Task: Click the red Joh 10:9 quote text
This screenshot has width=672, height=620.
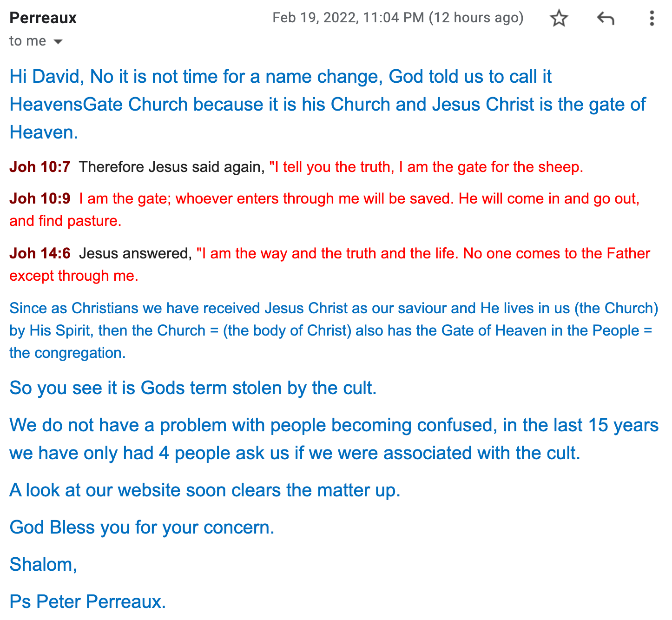Action: pyautogui.click(x=358, y=198)
